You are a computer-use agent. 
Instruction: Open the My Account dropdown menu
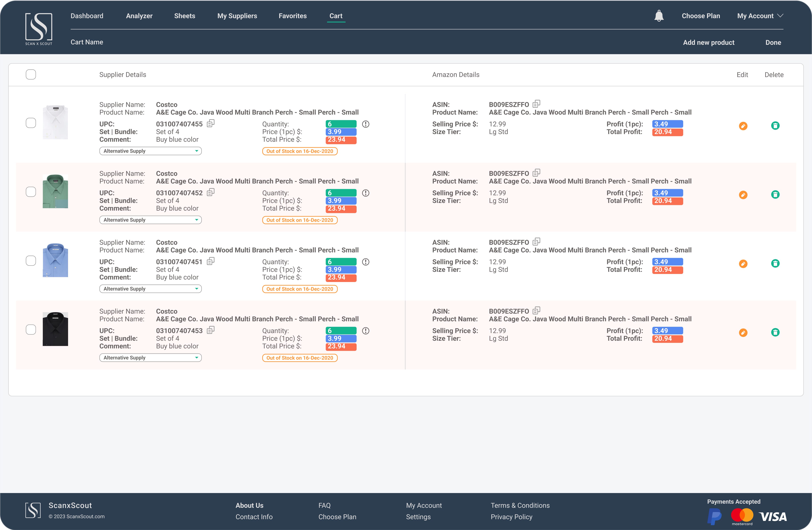[760, 16]
